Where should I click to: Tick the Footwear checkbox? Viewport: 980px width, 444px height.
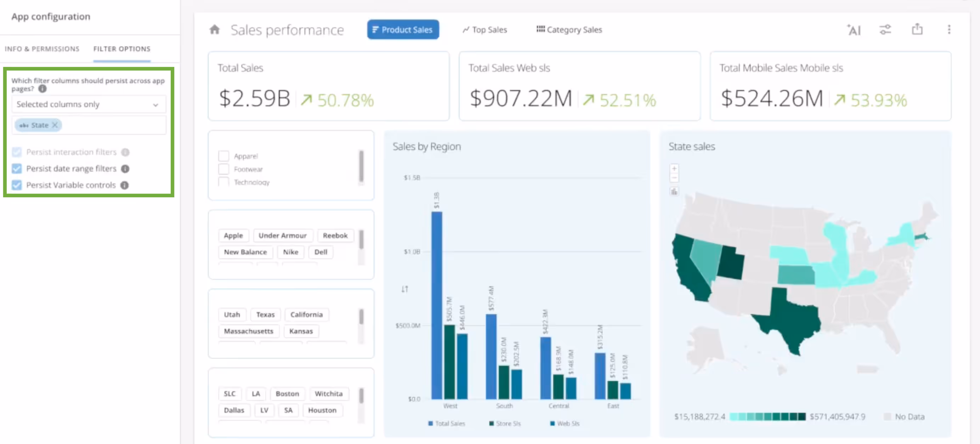coord(224,169)
